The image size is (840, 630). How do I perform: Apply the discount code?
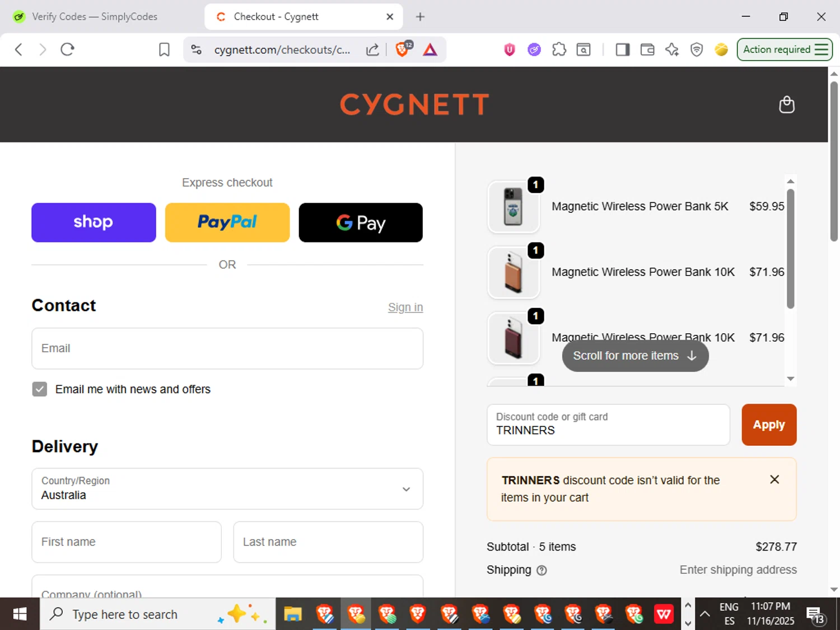click(769, 424)
